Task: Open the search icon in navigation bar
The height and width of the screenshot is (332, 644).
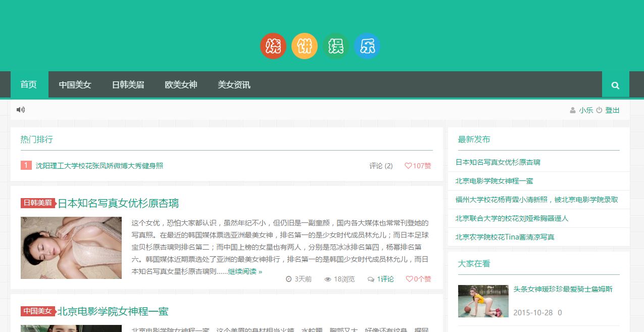Action: (x=615, y=85)
